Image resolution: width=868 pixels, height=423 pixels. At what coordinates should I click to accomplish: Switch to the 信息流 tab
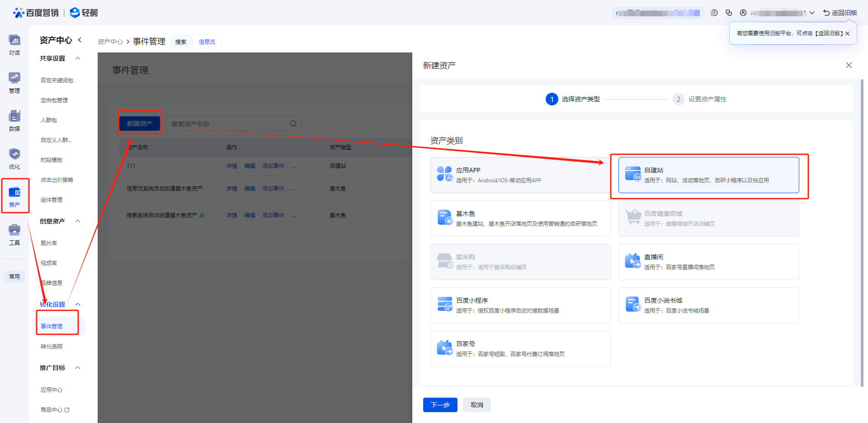[x=207, y=42]
